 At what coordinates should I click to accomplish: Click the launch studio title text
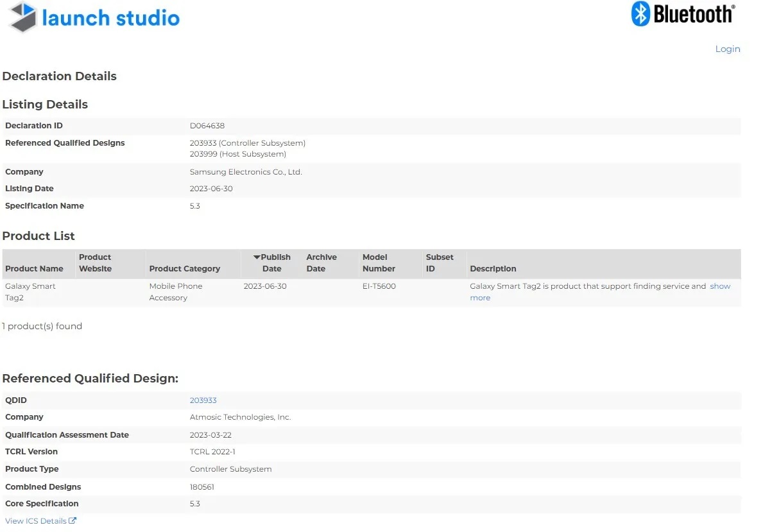coord(110,18)
